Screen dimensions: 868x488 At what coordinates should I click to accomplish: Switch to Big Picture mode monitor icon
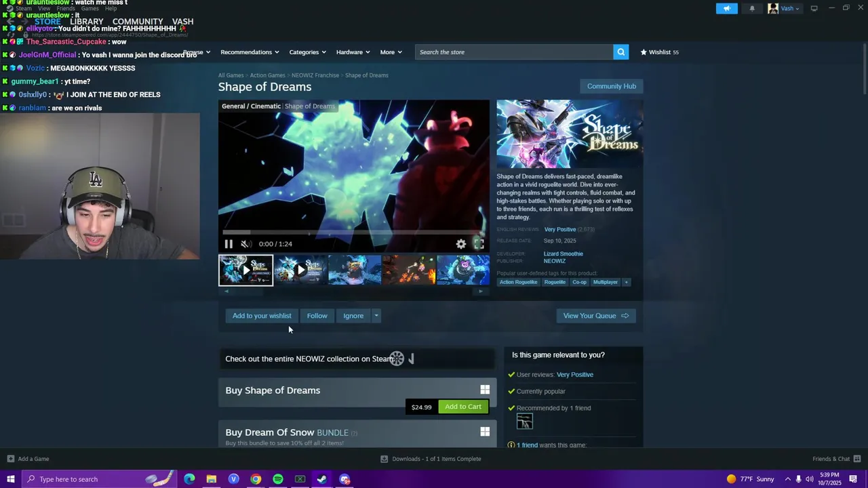point(814,9)
